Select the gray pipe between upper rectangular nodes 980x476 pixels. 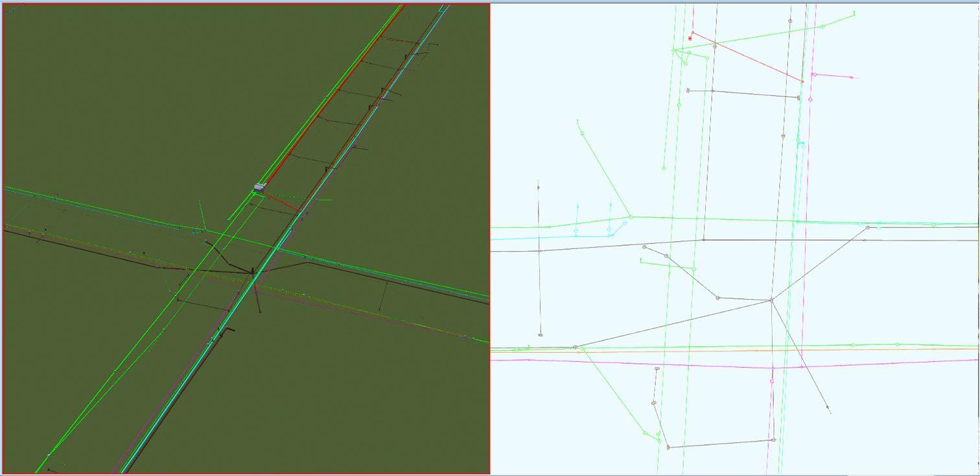click(745, 93)
